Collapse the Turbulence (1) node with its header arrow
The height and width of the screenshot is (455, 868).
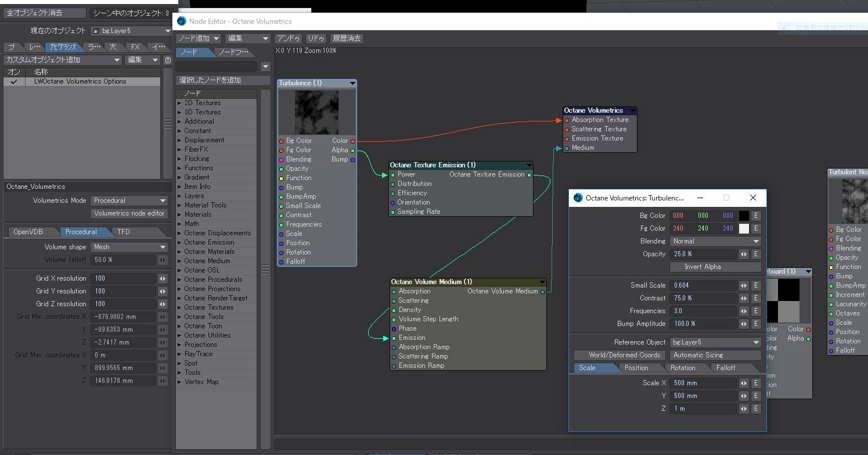click(352, 84)
